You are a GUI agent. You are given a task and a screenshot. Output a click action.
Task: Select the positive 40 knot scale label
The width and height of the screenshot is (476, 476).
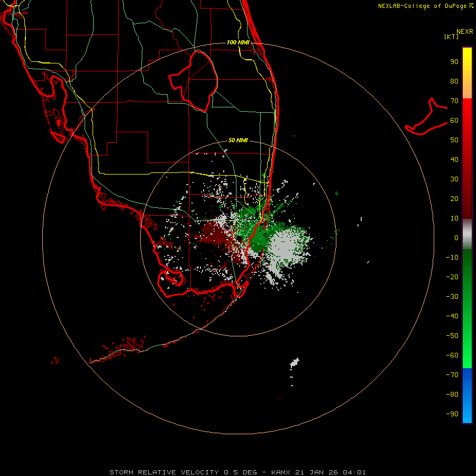click(x=454, y=159)
